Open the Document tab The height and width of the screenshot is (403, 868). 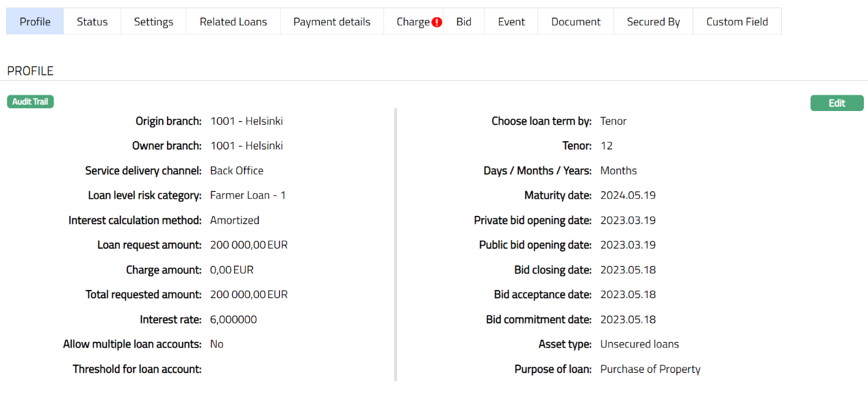point(576,22)
